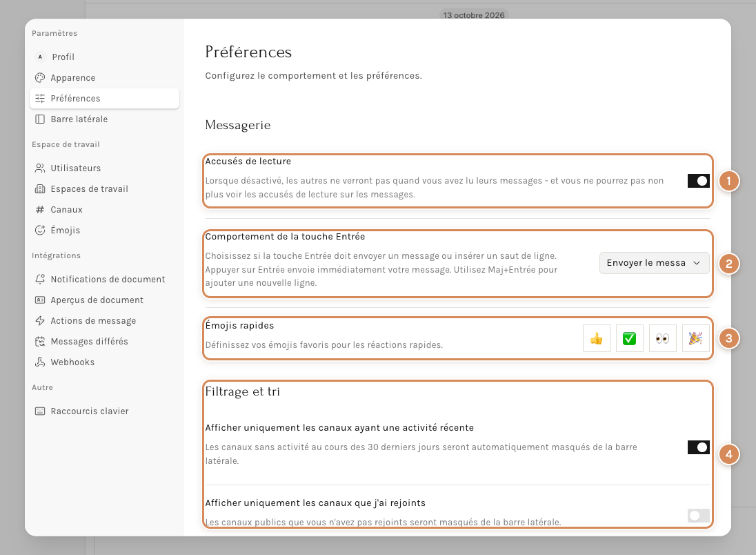Select the Canaux hash icon

40,209
